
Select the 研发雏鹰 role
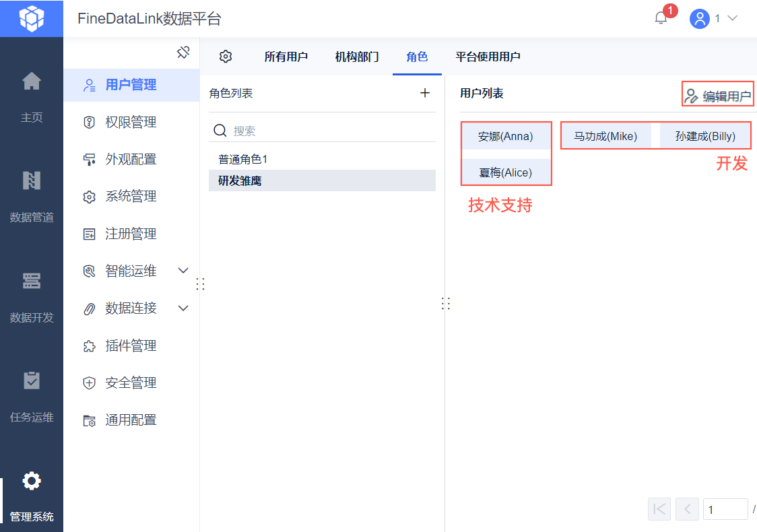point(322,180)
